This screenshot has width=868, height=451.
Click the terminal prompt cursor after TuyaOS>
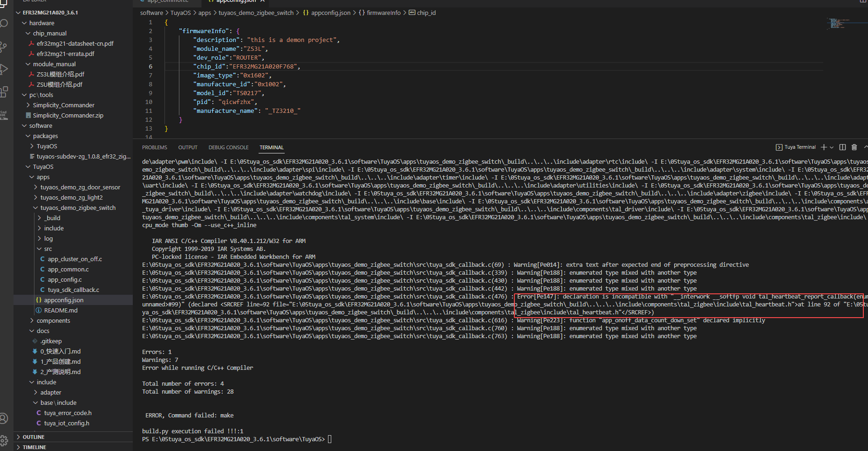pos(329,439)
